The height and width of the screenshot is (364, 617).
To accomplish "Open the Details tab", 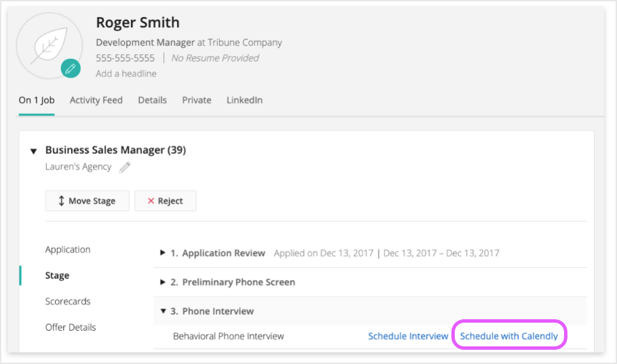I will 152,100.
